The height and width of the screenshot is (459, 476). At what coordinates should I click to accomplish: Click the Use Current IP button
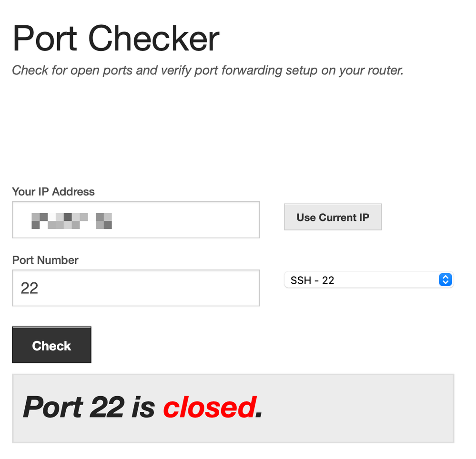coord(333,217)
